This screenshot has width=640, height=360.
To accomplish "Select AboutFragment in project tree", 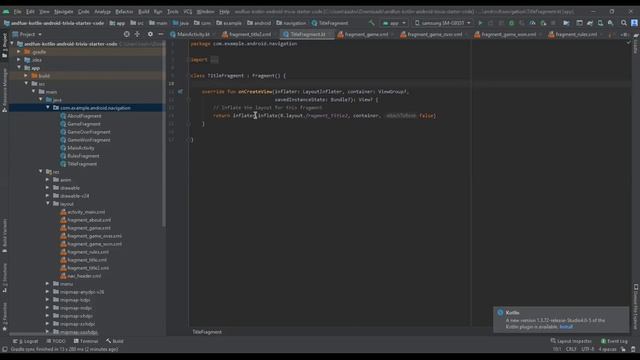I will point(84,116).
